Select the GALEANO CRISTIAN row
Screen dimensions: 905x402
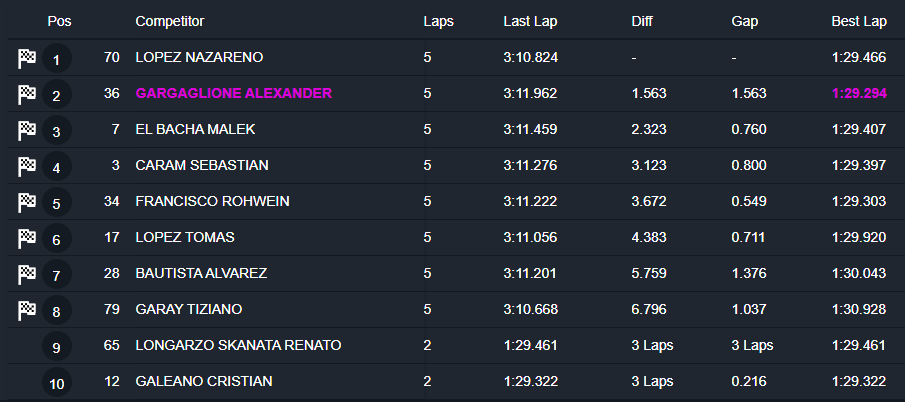coord(204,382)
